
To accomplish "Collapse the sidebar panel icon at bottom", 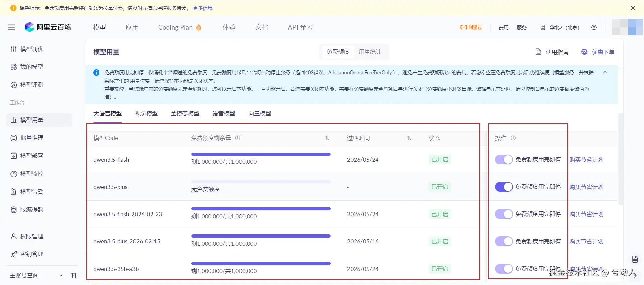I will coord(73,276).
